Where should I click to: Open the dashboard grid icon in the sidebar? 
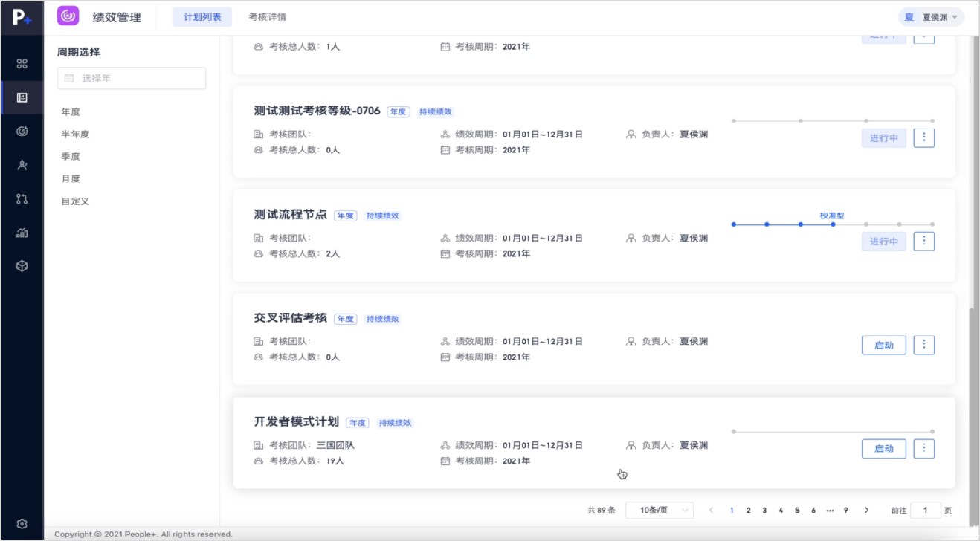tap(22, 64)
